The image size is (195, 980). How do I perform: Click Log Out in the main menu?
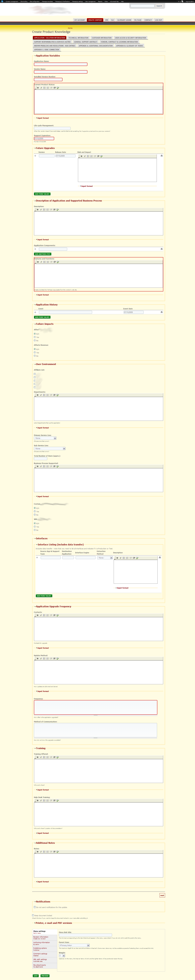(159, 20)
